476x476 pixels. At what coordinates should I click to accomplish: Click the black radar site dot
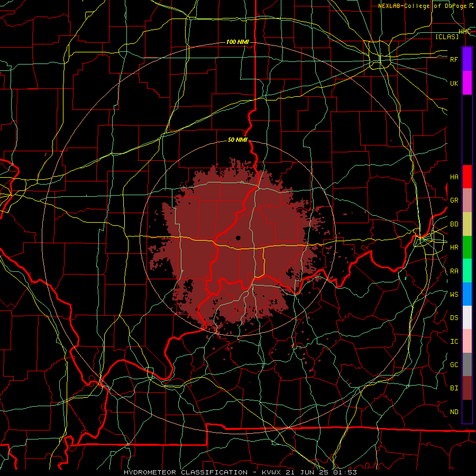point(238,237)
